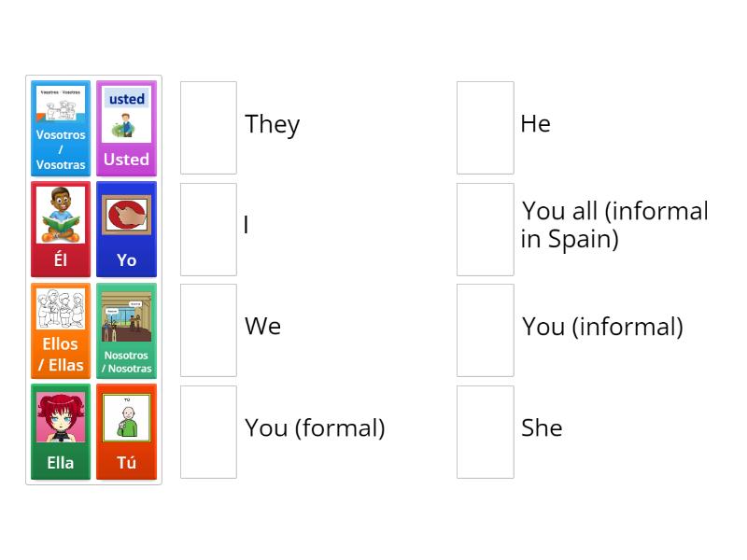The height and width of the screenshot is (560, 747).
Task: Click the answer box next to He
Action: click(x=485, y=127)
